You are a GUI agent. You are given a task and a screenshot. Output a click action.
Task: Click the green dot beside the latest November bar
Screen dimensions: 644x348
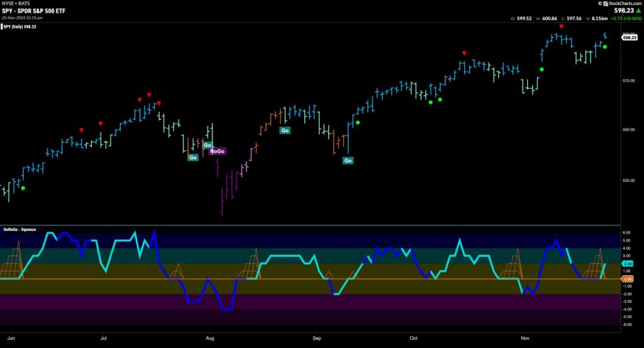coord(604,47)
